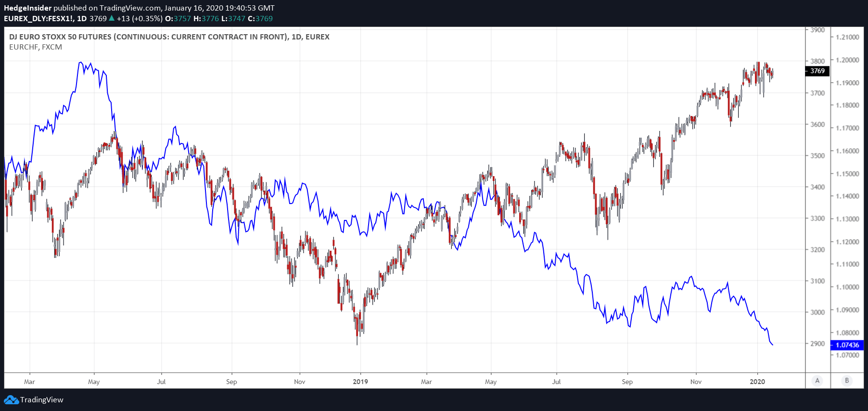This screenshot has height=411, width=868.
Task: Click the 3900 level on the price scale
Action: point(817,30)
